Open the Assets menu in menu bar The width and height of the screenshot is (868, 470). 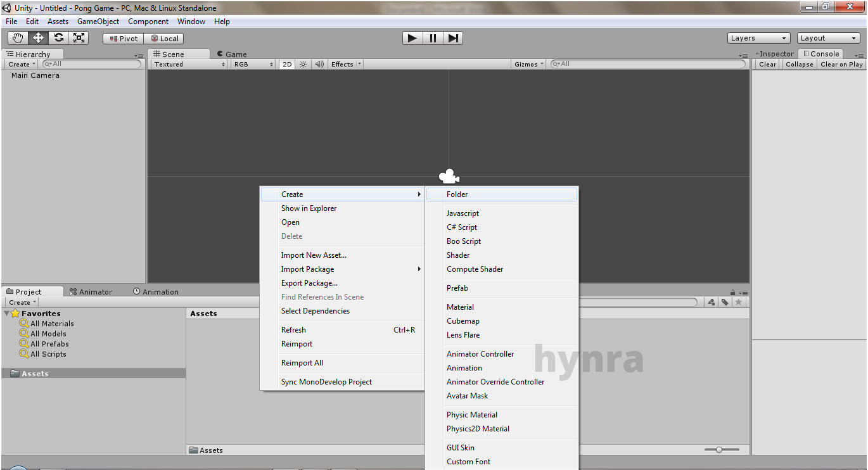(58, 21)
